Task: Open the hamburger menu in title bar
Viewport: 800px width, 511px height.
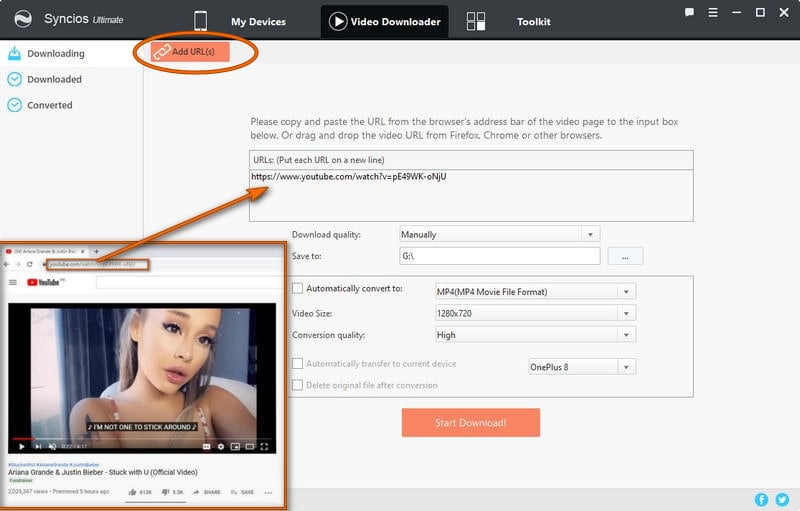Action: pos(714,13)
